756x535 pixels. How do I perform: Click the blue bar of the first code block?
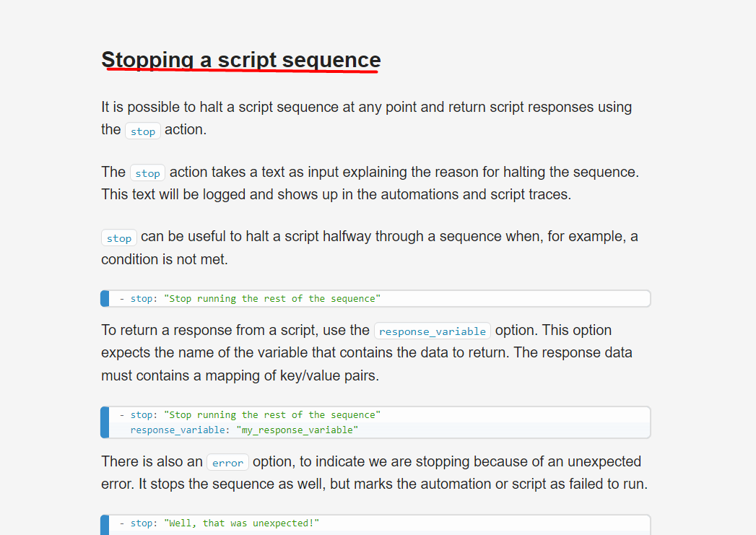(x=105, y=298)
